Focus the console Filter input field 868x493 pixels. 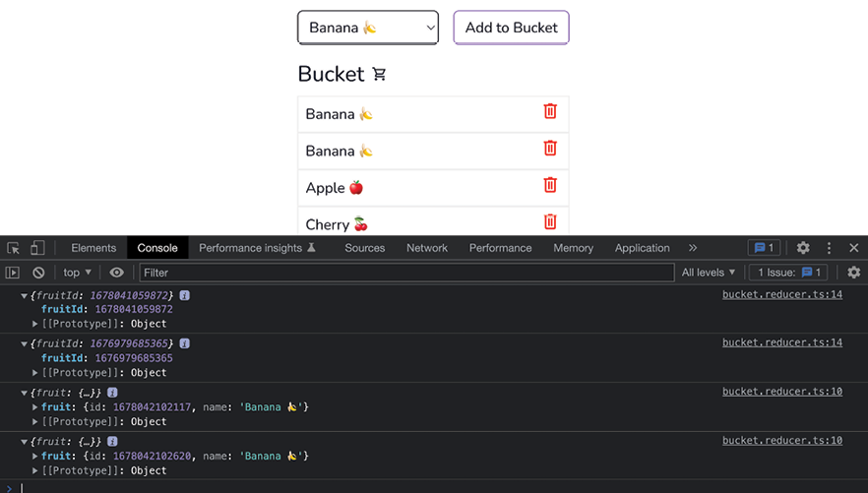[406, 273]
